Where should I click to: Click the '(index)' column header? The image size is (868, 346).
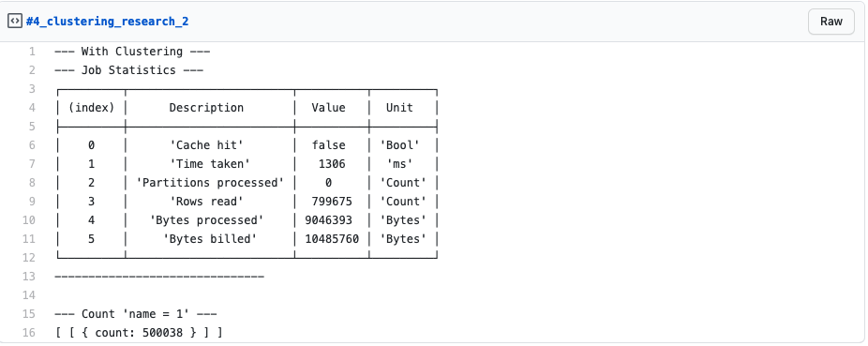[91, 108]
